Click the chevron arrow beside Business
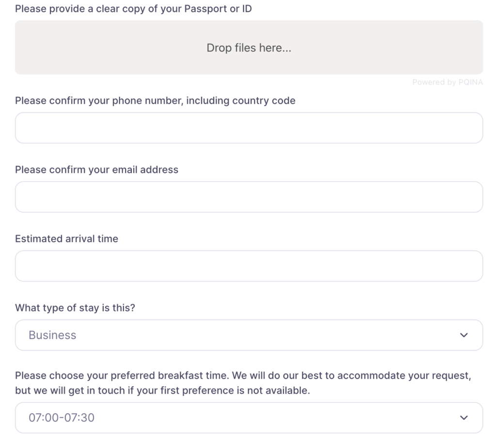This screenshot has height=448, width=496. tap(464, 335)
